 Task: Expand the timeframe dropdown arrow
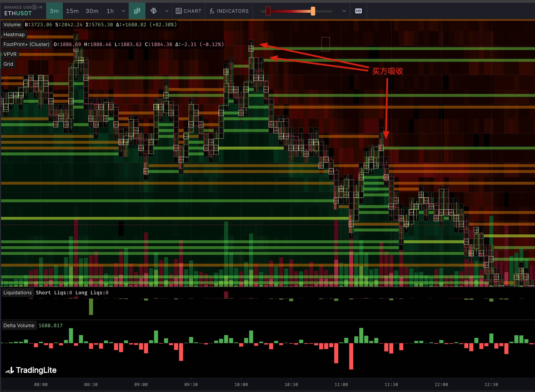pyautogui.click(x=124, y=11)
